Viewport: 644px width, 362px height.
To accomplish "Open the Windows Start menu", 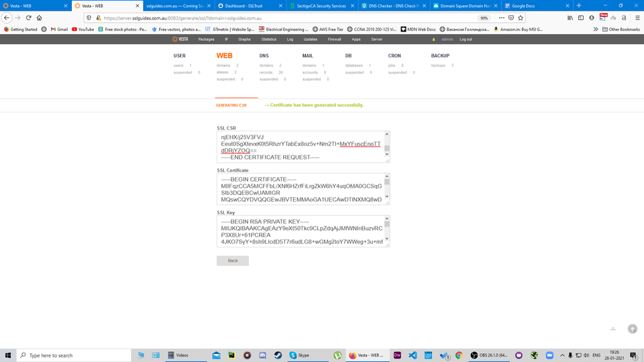I will tap(7, 355).
